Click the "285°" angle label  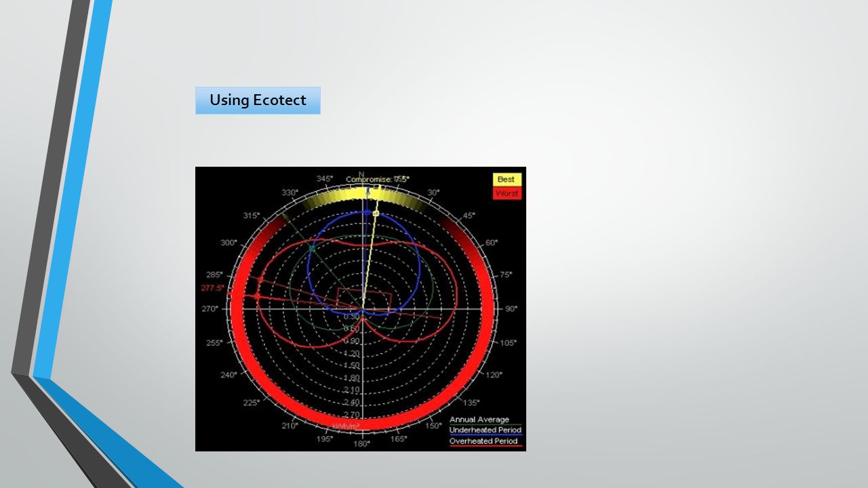[214, 275]
